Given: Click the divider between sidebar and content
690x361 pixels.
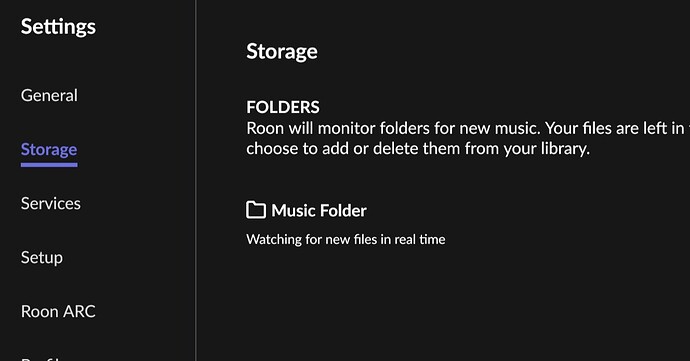Looking at the screenshot, I should coord(196,180).
